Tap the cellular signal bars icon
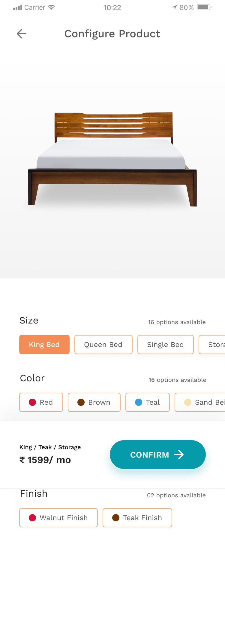 pyautogui.click(x=18, y=8)
